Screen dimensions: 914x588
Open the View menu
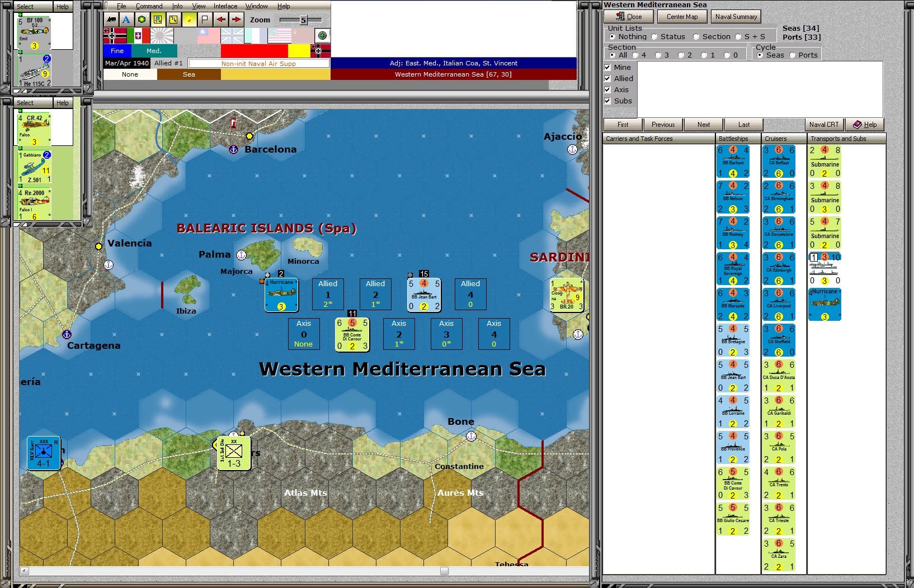pos(199,6)
